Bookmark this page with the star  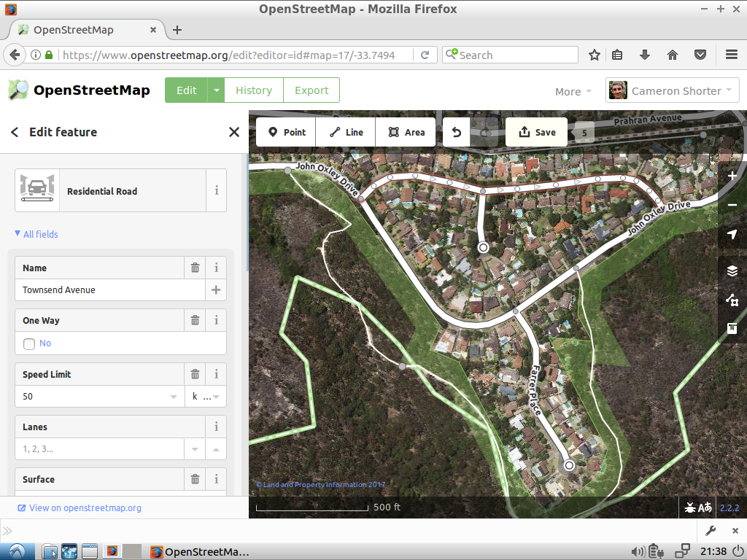coord(594,55)
